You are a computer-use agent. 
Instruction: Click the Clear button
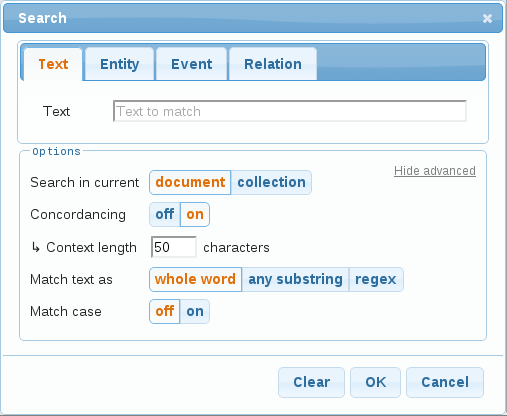(x=311, y=382)
